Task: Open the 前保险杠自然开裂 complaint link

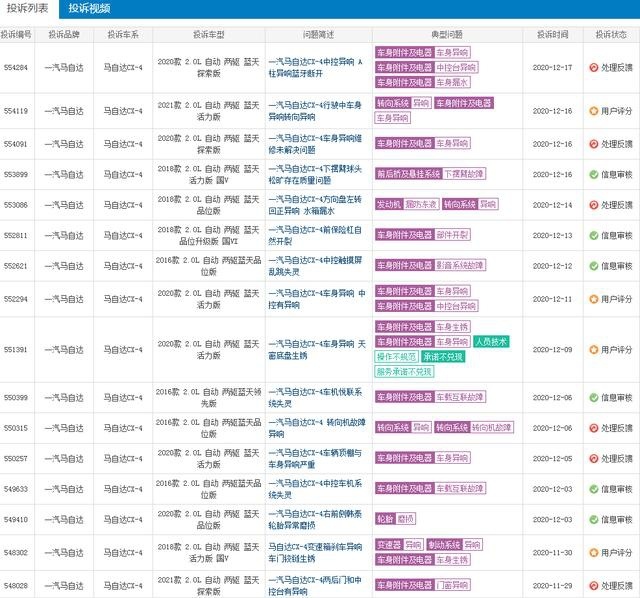Action: pyautogui.click(x=315, y=236)
